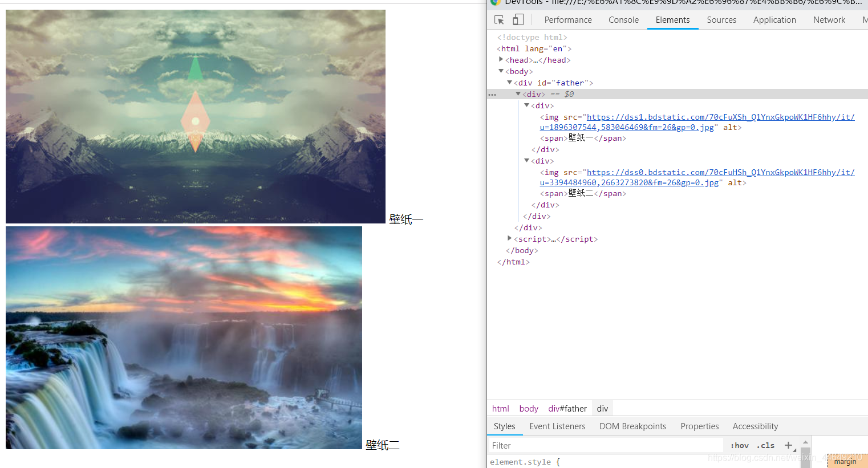Switch to the Console tab
The image size is (868, 468).
point(623,20)
